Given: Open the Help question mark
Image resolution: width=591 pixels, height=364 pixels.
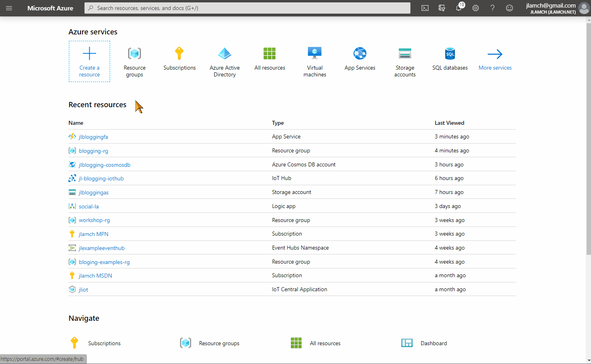Looking at the screenshot, I should (x=492, y=8).
